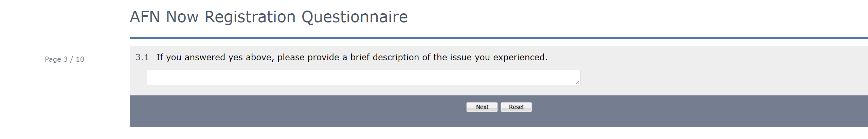Advance to page 4 using Next
This screenshot has width=868, height=139.
click(482, 107)
